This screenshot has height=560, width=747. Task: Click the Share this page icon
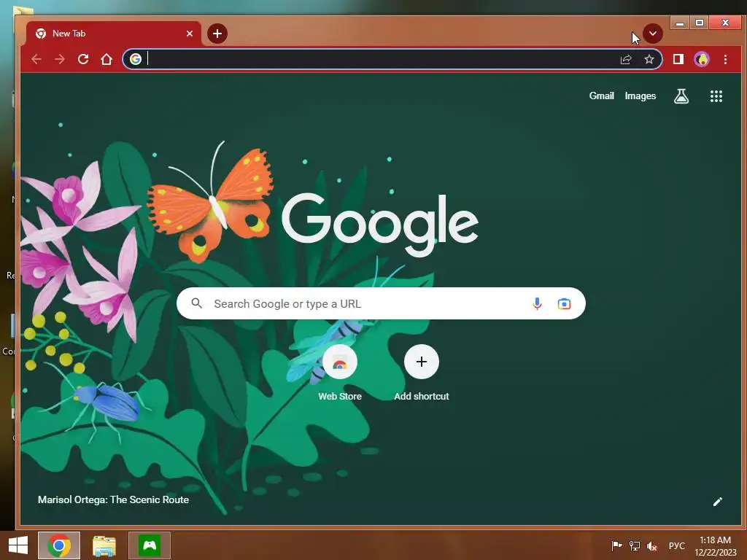coord(625,59)
